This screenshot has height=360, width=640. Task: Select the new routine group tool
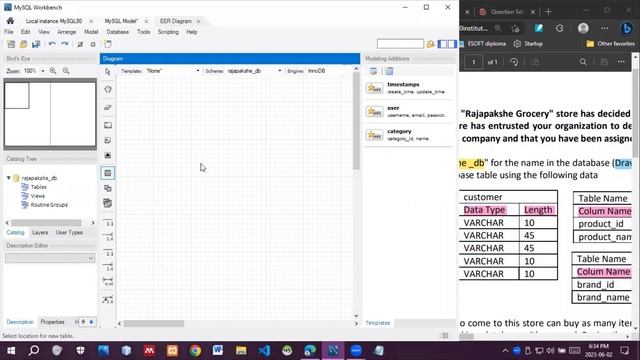click(x=108, y=203)
